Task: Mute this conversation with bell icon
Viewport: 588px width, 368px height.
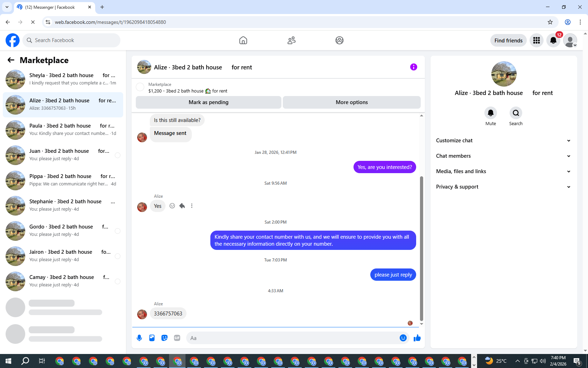Action: pyautogui.click(x=491, y=113)
